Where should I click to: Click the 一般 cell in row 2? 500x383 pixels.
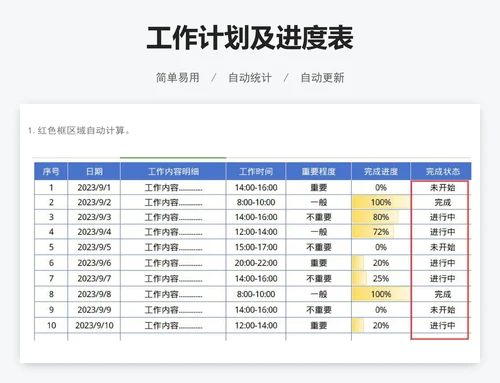318,202
